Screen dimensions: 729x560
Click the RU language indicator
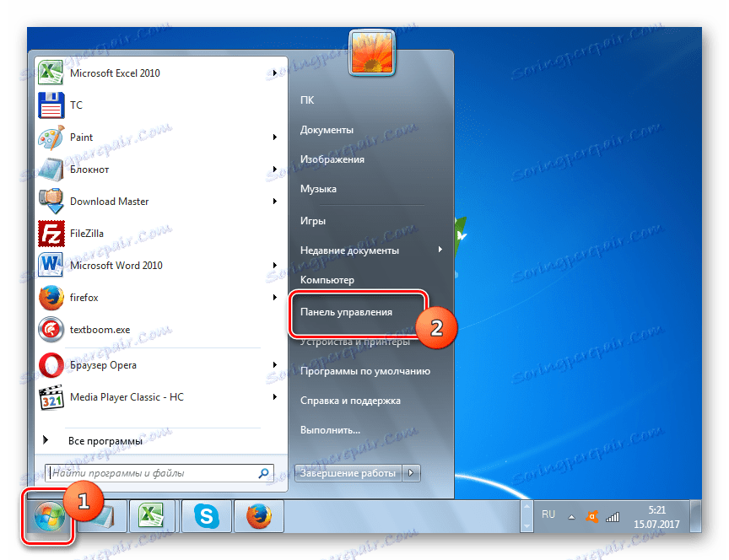point(548,514)
